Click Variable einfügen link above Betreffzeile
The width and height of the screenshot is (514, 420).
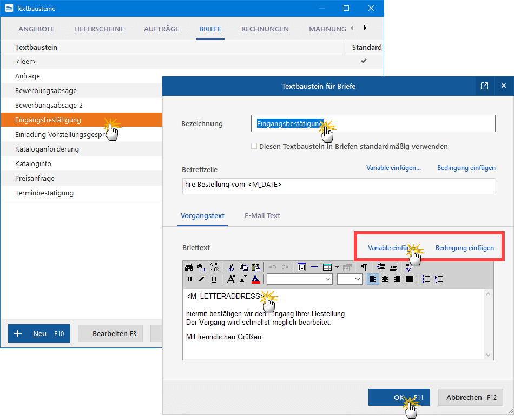[393, 168]
